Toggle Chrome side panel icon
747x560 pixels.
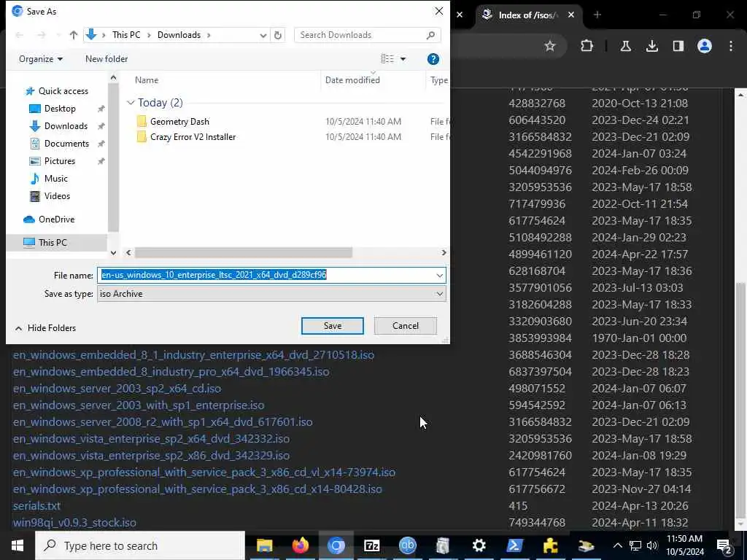click(678, 46)
